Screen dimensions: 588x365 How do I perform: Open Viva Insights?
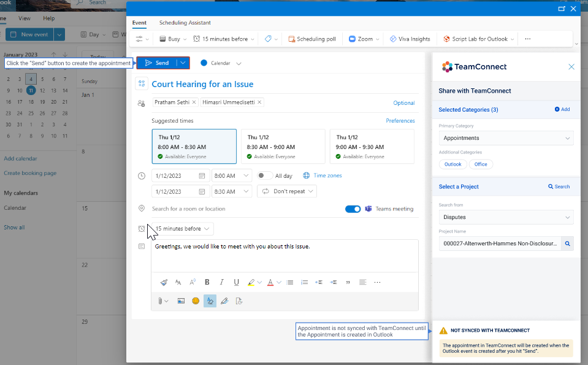(410, 39)
